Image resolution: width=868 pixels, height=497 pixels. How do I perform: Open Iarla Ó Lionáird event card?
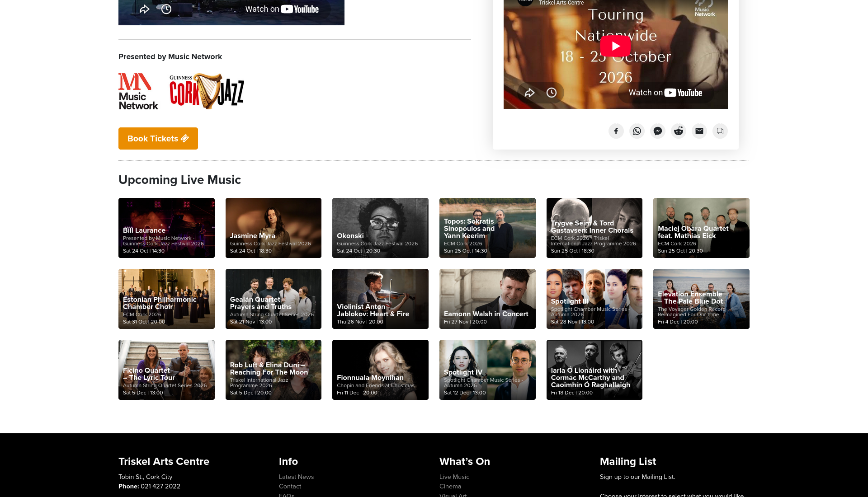tap(594, 370)
